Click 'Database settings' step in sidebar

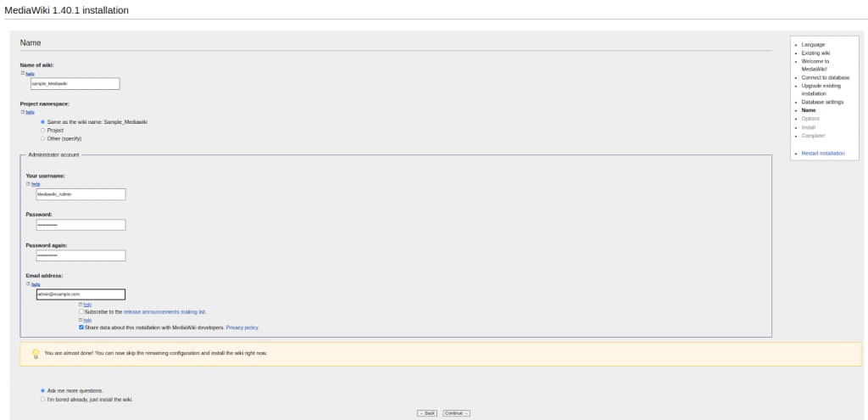click(x=822, y=102)
